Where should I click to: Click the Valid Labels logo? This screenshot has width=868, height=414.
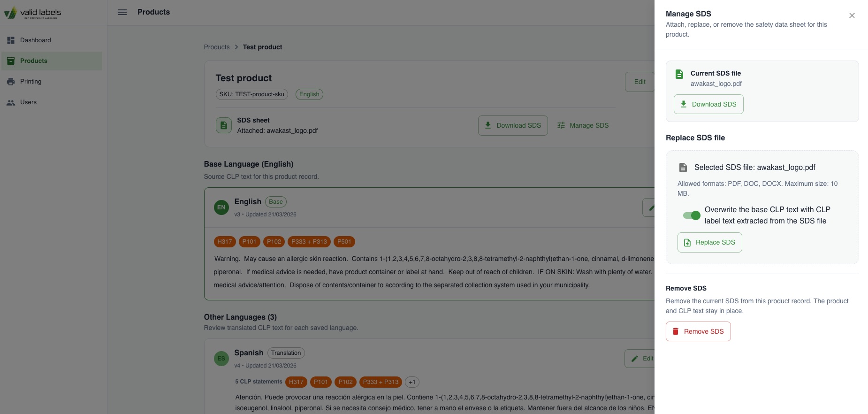coord(33,13)
